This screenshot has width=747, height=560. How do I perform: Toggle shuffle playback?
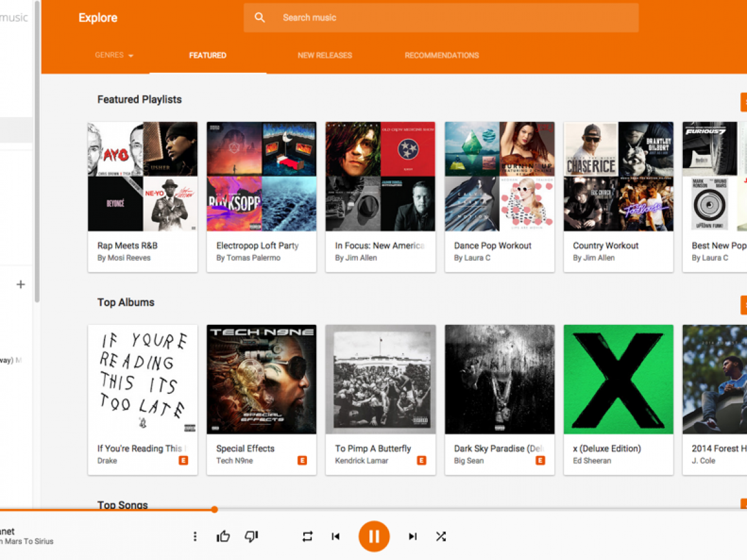(441, 536)
